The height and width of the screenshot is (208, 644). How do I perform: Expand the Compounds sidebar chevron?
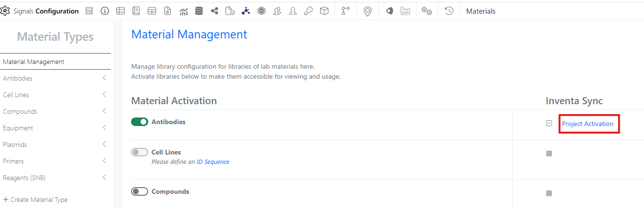tap(104, 111)
